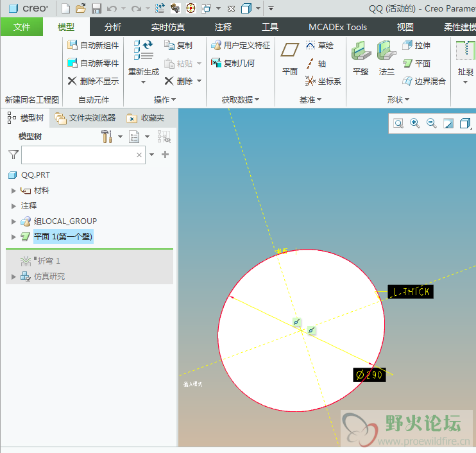
Task: Select 平面 1(第一个壁) in the tree
Action: [x=63, y=237]
